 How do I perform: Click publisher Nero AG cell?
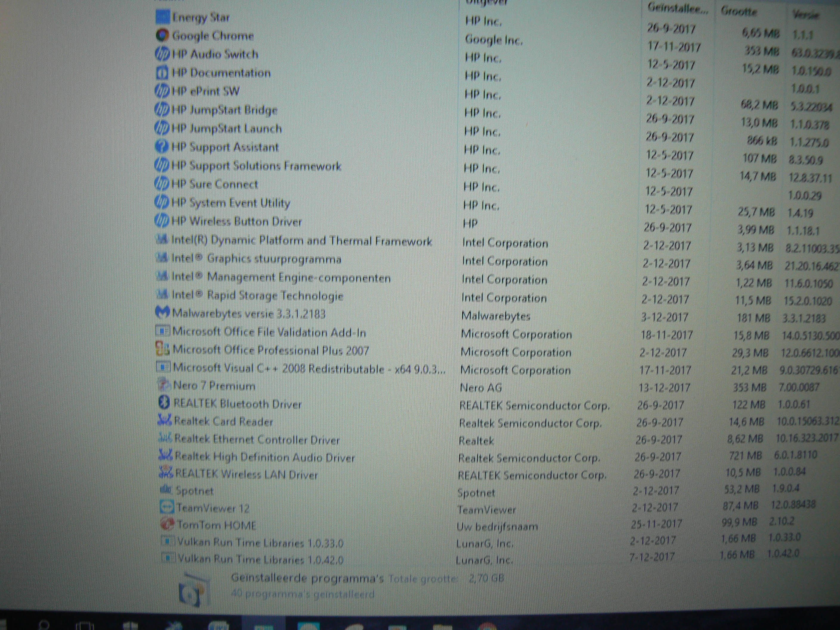(481, 388)
